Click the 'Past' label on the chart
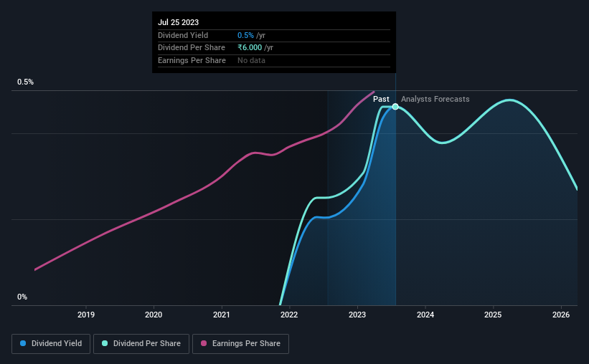Screen dimensions: 589x364 [x=381, y=99]
